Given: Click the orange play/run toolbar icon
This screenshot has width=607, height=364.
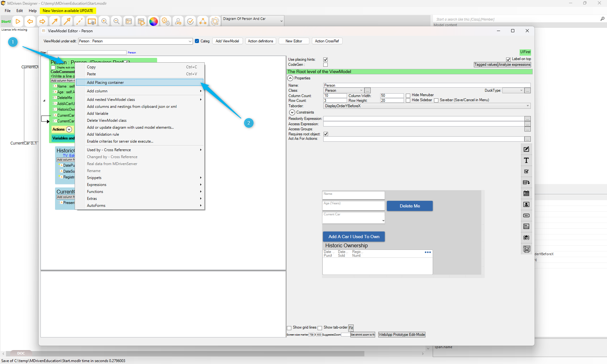Looking at the screenshot, I should pyautogui.click(x=18, y=22).
